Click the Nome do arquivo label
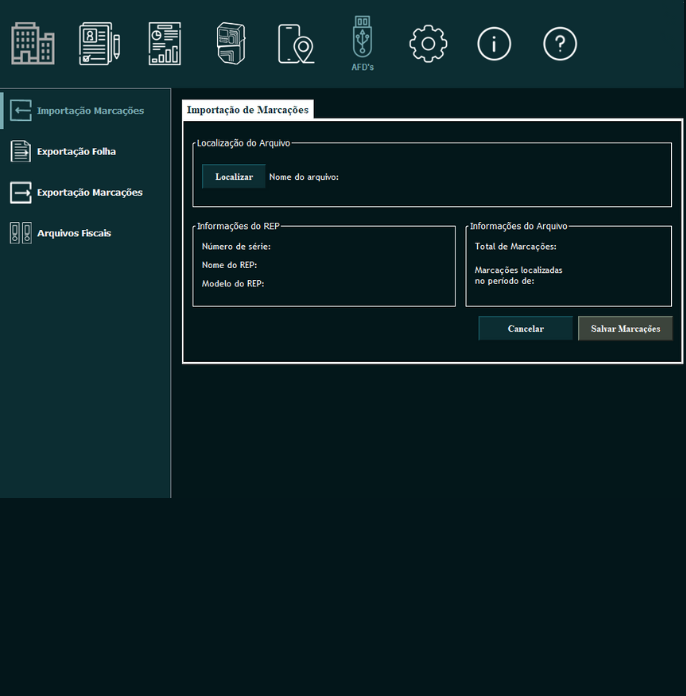Image resolution: width=686 pixels, height=696 pixels. click(x=304, y=177)
